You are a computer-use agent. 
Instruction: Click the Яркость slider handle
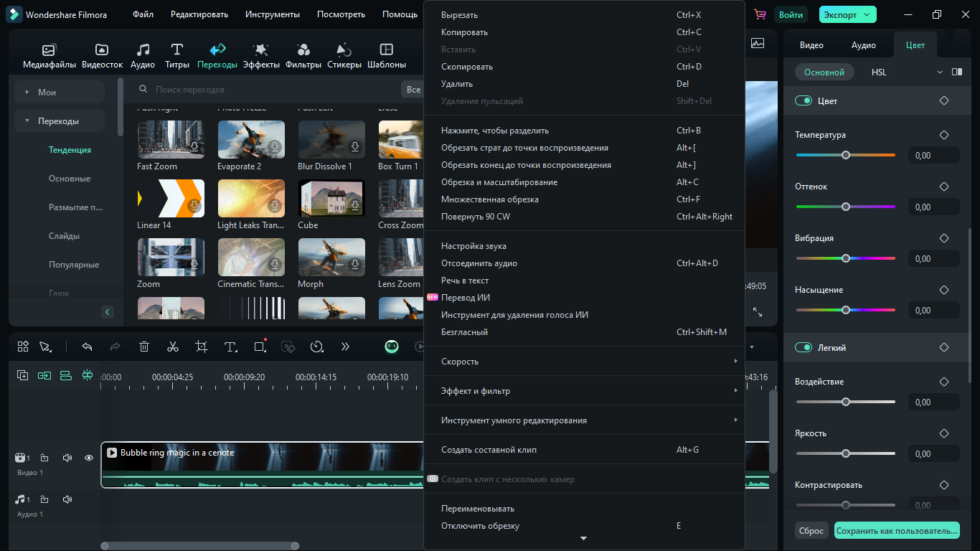(846, 453)
